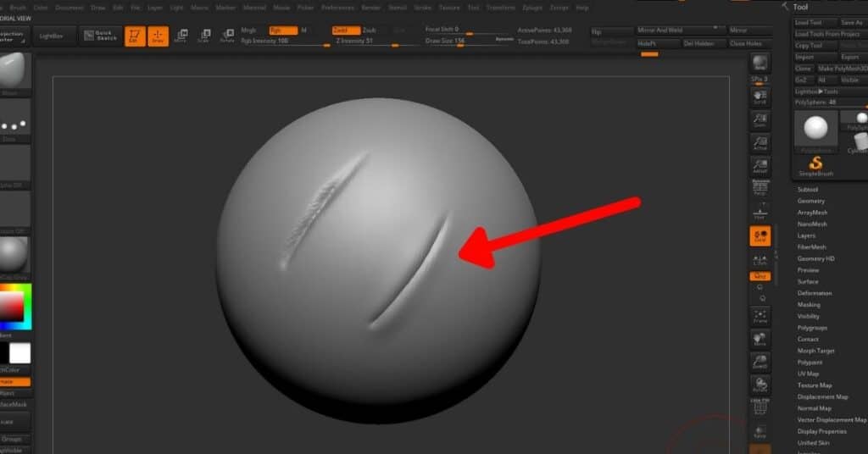Click the Import button
Image resolution: width=868 pixels, height=454 pixels.
click(x=815, y=58)
